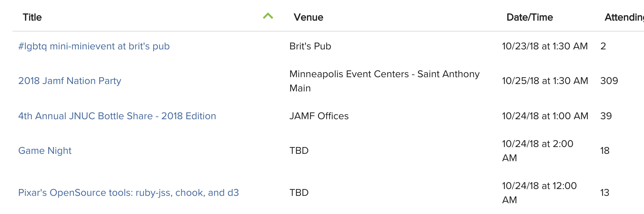Screen dimensions: 644x214
Task: Sort by the Venue column header
Action: [x=308, y=17]
